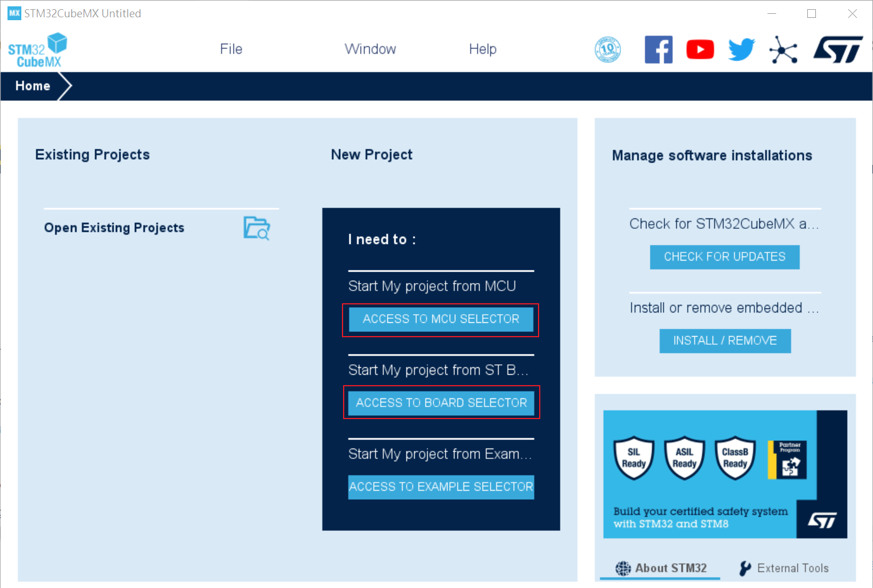The image size is (873, 588).
Task: Switch to the External Tools tab
Action: pyautogui.click(x=784, y=568)
